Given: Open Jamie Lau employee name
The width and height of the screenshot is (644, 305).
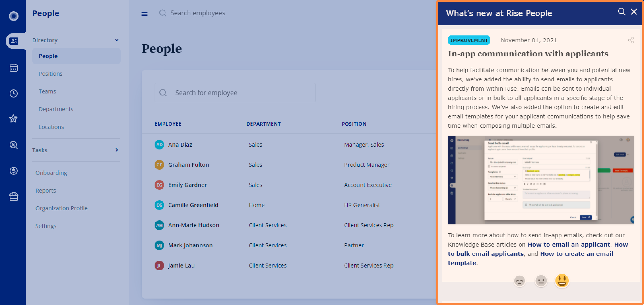Looking at the screenshot, I should [x=181, y=266].
